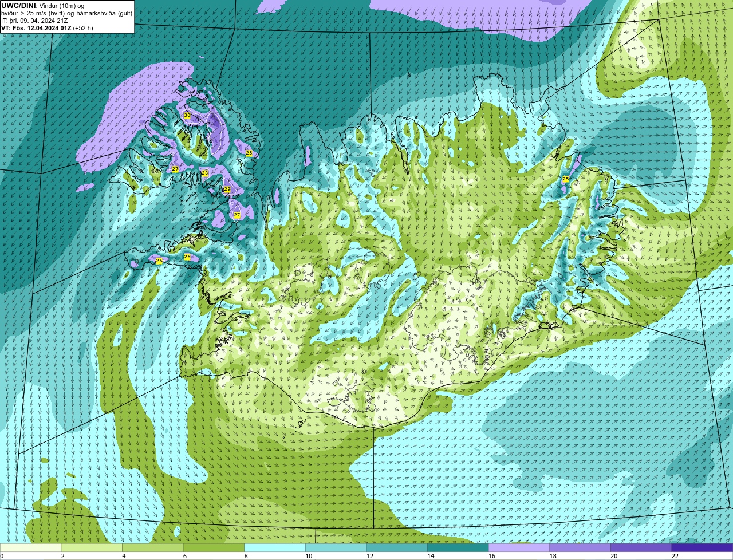Image resolution: width=733 pixels, height=560 pixels.
Task: Click the deep indigo legend swatch above 22
Action: (x=703, y=547)
